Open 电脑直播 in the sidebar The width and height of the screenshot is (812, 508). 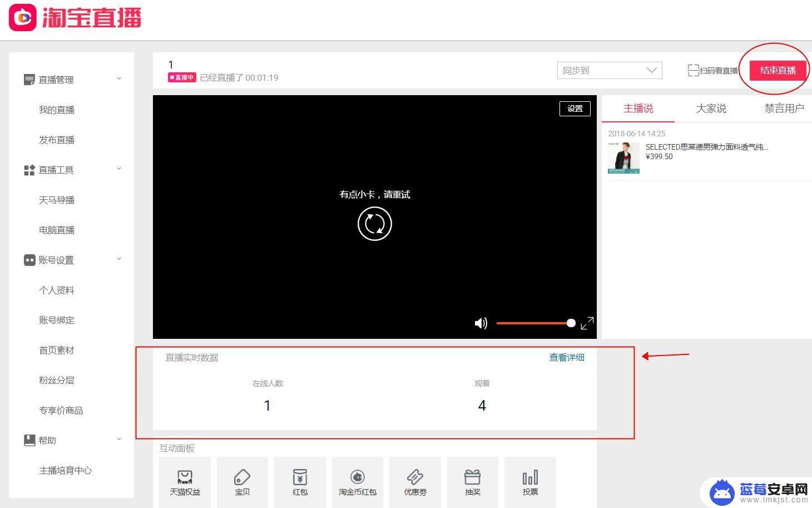tap(57, 230)
